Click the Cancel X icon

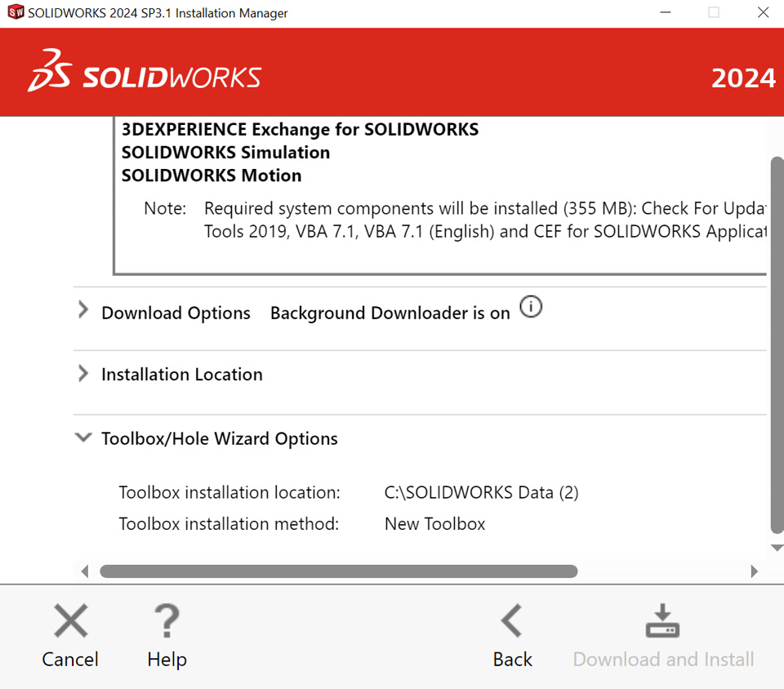click(70, 621)
